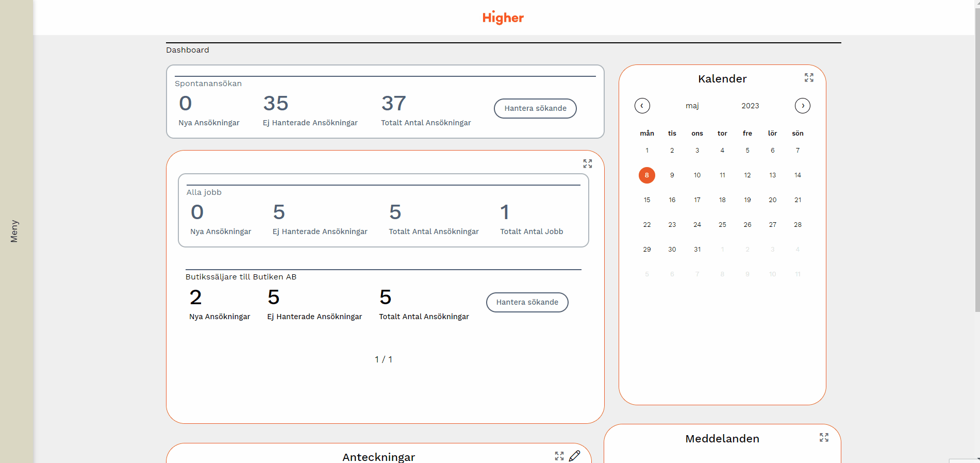Expand the Kalender widget to fullscreen
980x463 pixels.
[809, 78]
